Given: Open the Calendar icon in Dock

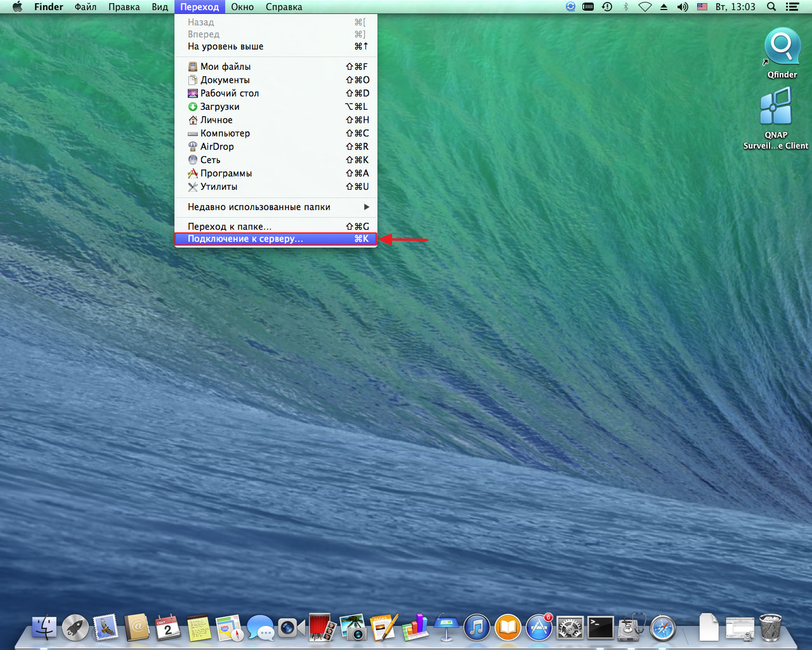Looking at the screenshot, I should pos(168,628).
